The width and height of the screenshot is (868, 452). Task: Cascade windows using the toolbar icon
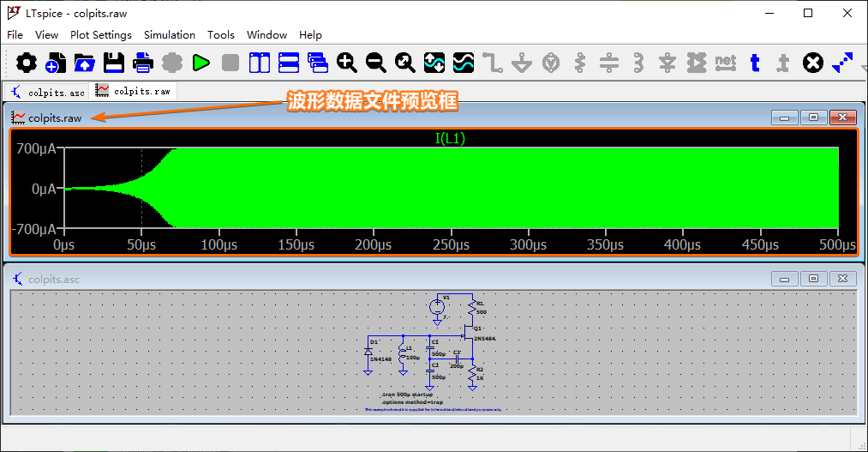point(318,63)
